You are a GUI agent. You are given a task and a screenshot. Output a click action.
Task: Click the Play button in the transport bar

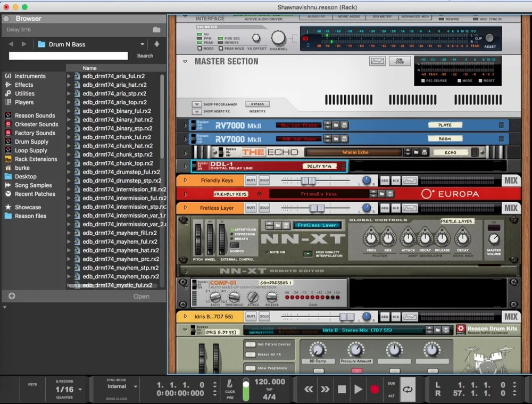(x=358, y=389)
